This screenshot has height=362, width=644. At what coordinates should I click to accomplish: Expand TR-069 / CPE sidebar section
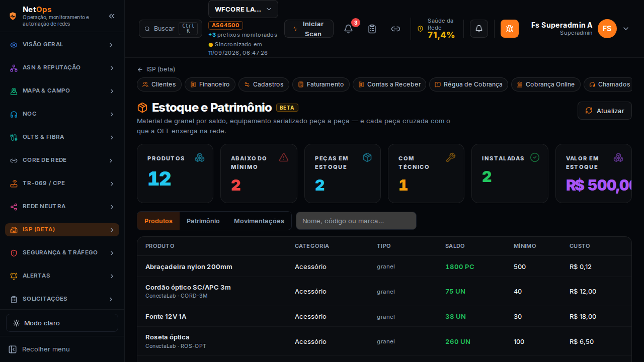62,184
